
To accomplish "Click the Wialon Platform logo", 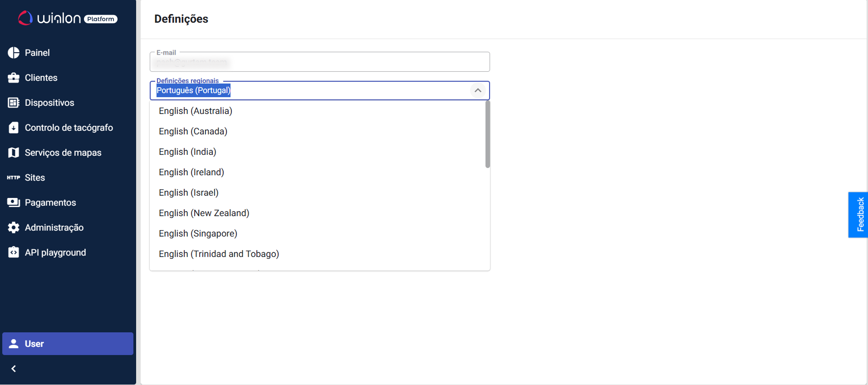I will pyautogui.click(x=67, y=18).
